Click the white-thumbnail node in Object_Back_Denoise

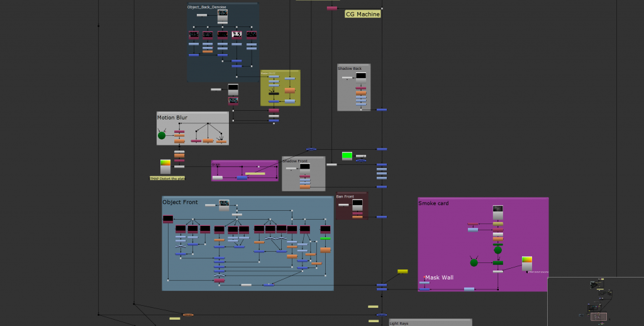(x=236, y=35)
